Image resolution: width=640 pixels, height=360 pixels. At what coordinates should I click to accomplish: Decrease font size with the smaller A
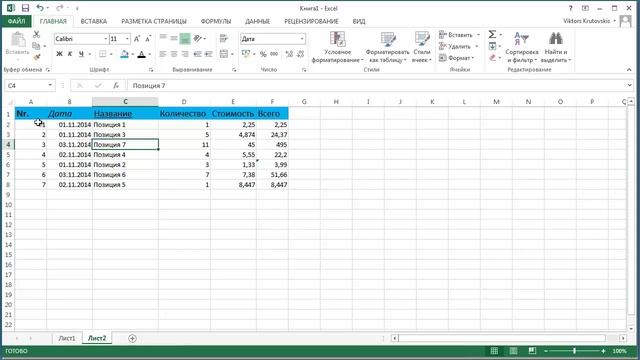[x=148, y=39]
